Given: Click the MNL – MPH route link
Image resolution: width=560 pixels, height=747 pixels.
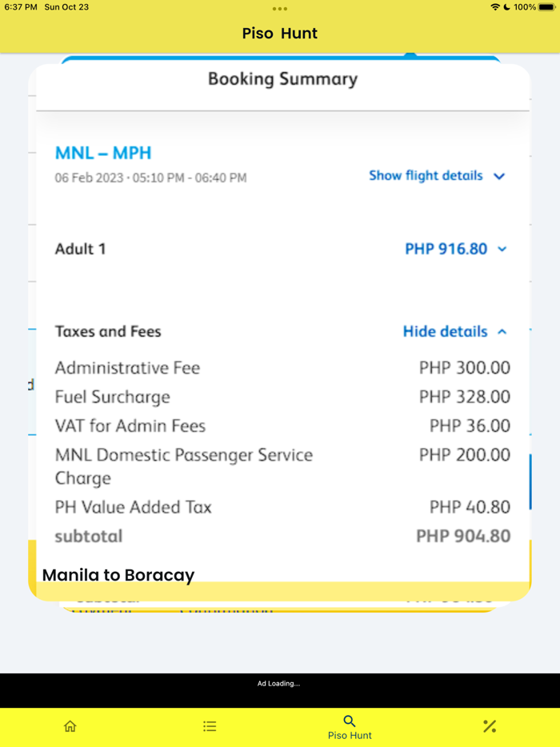Looking at the screenshot, I should 102,152.
